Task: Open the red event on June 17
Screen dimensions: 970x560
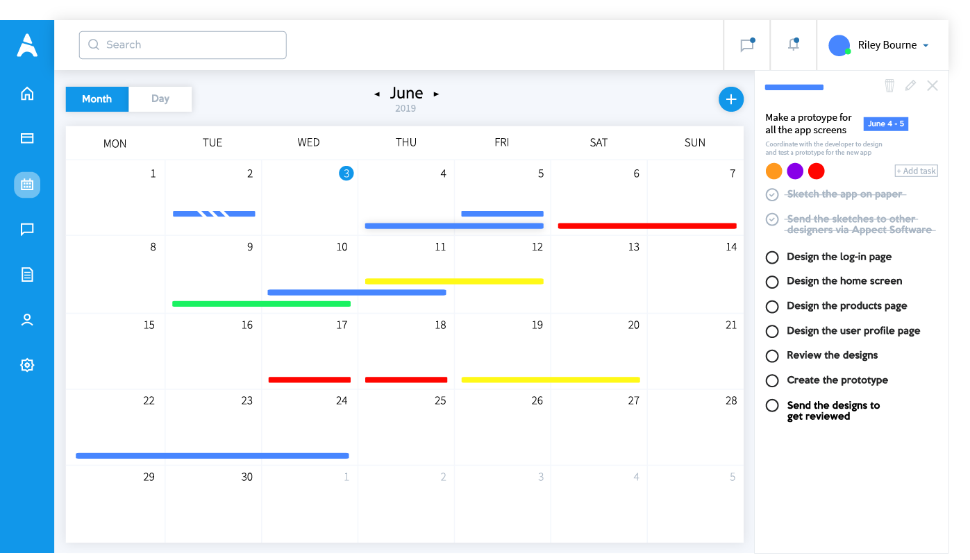Action: 309,380
